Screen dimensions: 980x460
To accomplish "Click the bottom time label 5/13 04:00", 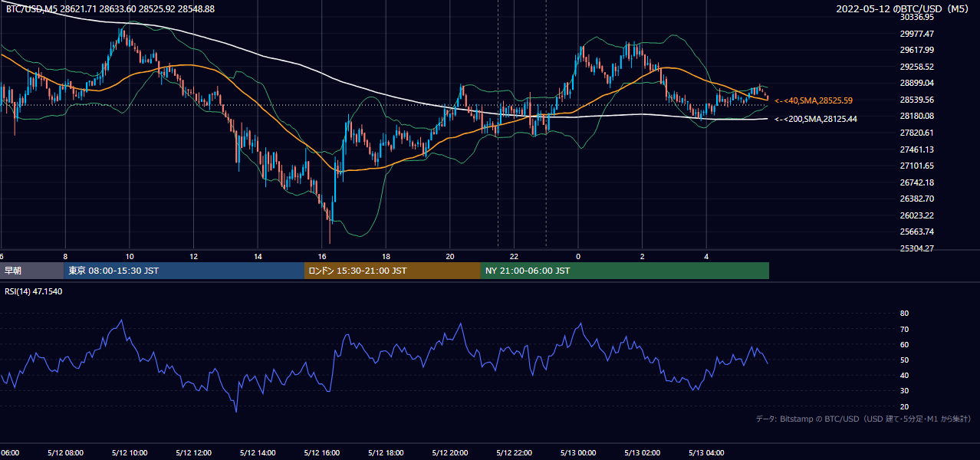I will pos(707,453).
